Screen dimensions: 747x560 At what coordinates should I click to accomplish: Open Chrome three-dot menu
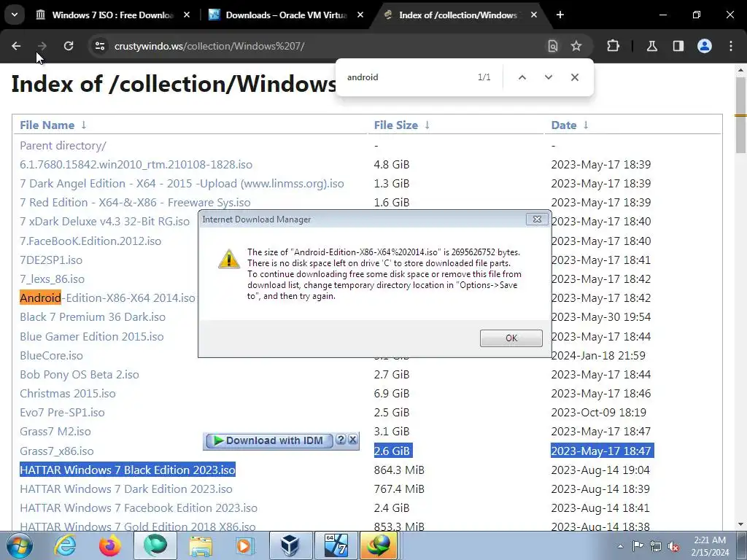(x=731, y=46)
